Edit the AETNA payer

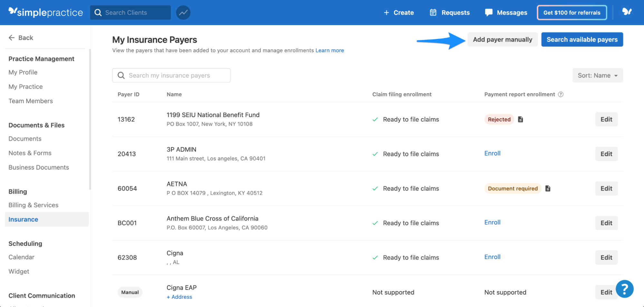point(606,188)
